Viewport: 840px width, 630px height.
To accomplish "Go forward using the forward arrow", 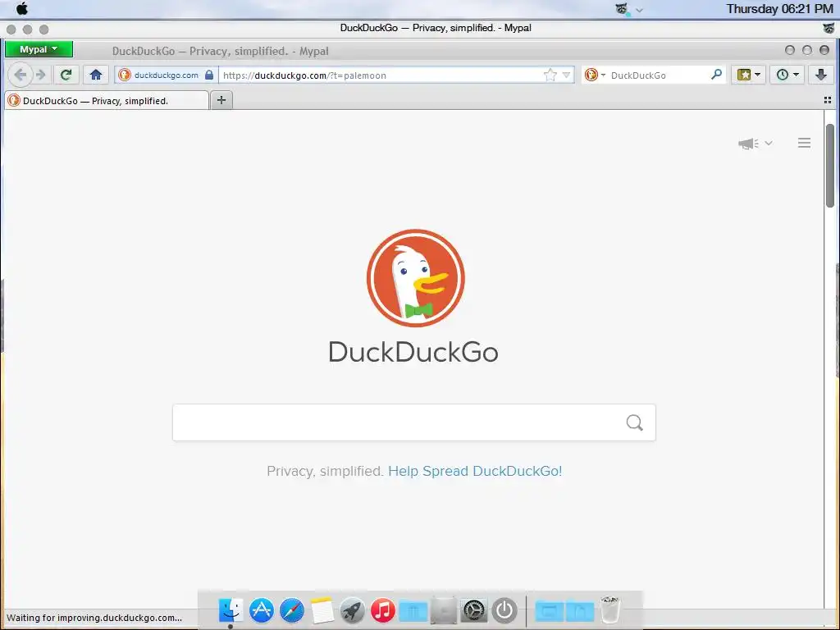I will pos(41,75).
